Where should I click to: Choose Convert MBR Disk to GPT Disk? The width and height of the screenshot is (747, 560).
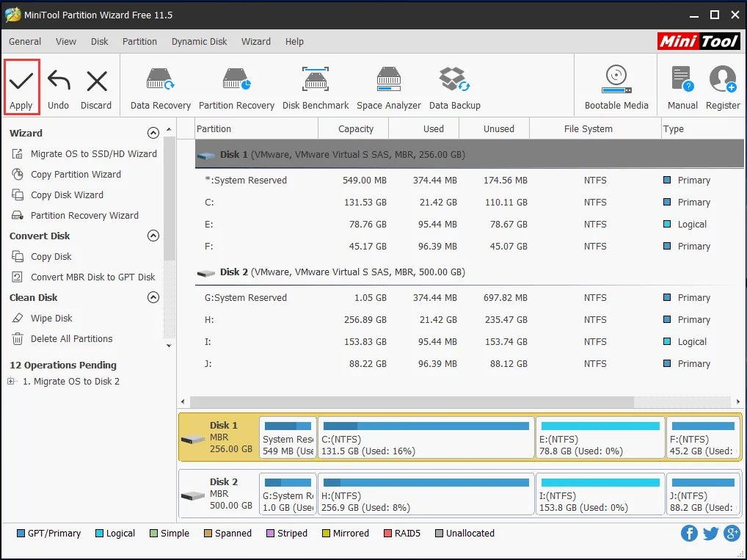click(92, 277)
